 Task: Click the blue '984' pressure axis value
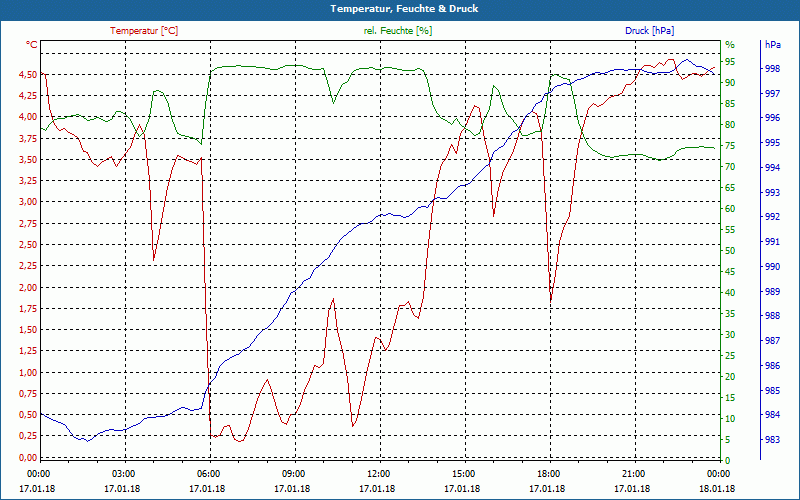772,415
